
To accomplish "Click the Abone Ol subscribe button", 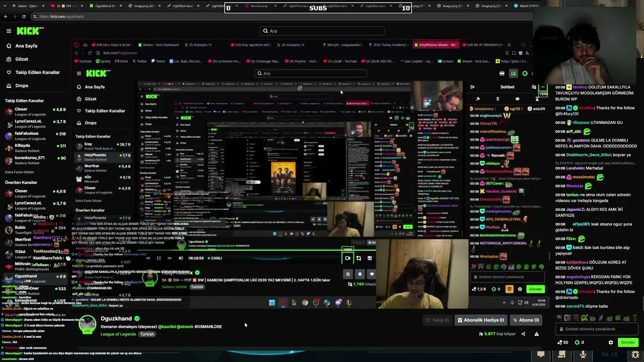I will 525,320.
